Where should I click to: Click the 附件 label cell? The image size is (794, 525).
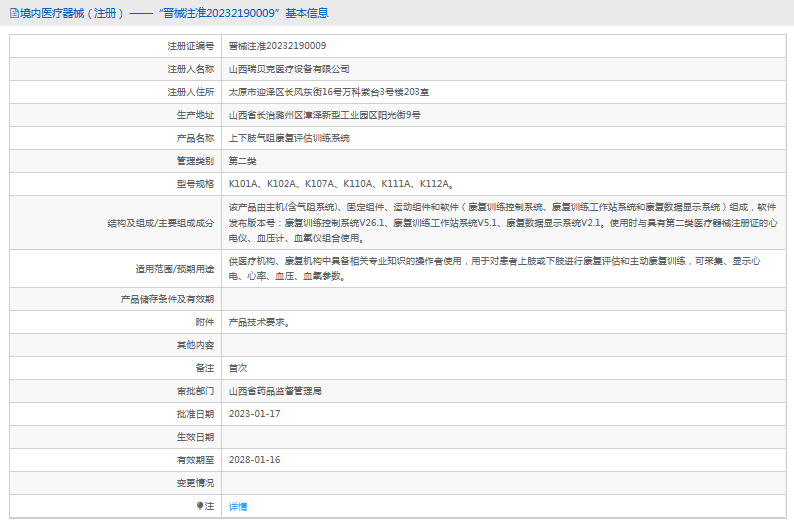[115, 322]
